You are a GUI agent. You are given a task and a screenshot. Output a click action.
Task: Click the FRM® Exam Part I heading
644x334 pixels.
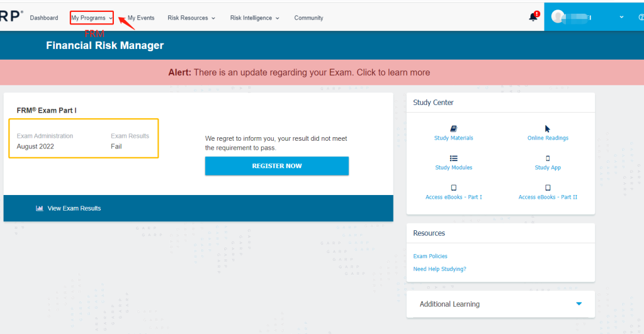(x=47, y=110)
